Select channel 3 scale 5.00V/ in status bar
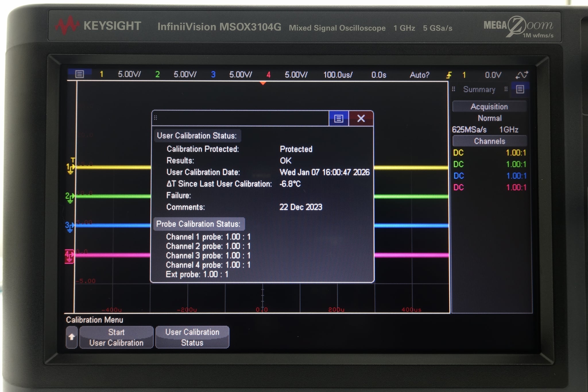The image size is (588, 392). coord(241,75)
